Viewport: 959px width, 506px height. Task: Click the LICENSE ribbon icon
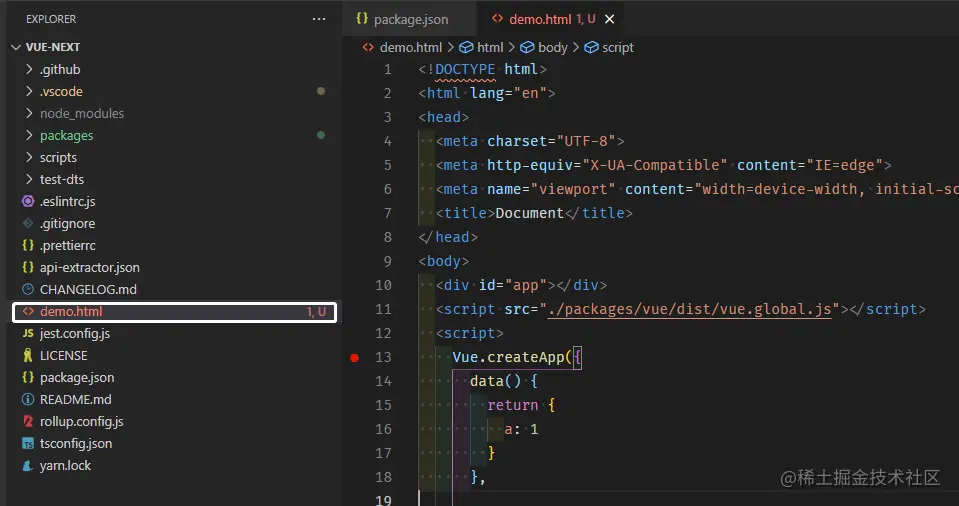click(x=28, y=355)
